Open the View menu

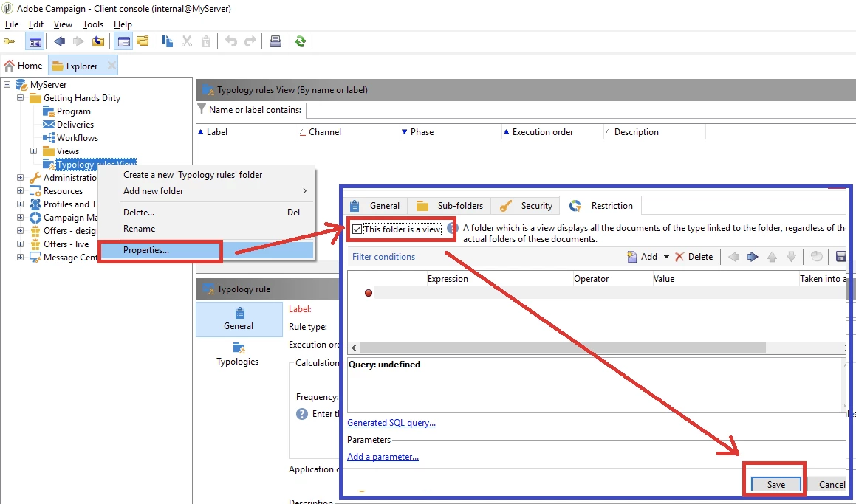coord(63,24)
